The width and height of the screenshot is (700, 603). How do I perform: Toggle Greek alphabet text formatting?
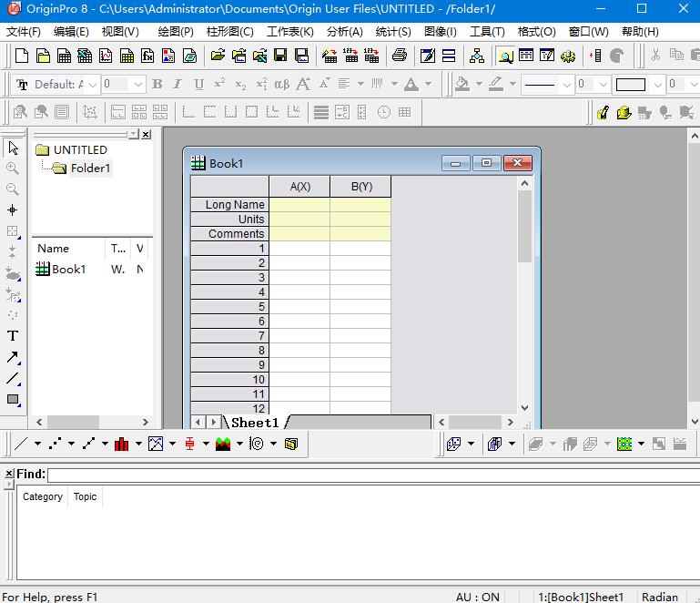(281, 84)
